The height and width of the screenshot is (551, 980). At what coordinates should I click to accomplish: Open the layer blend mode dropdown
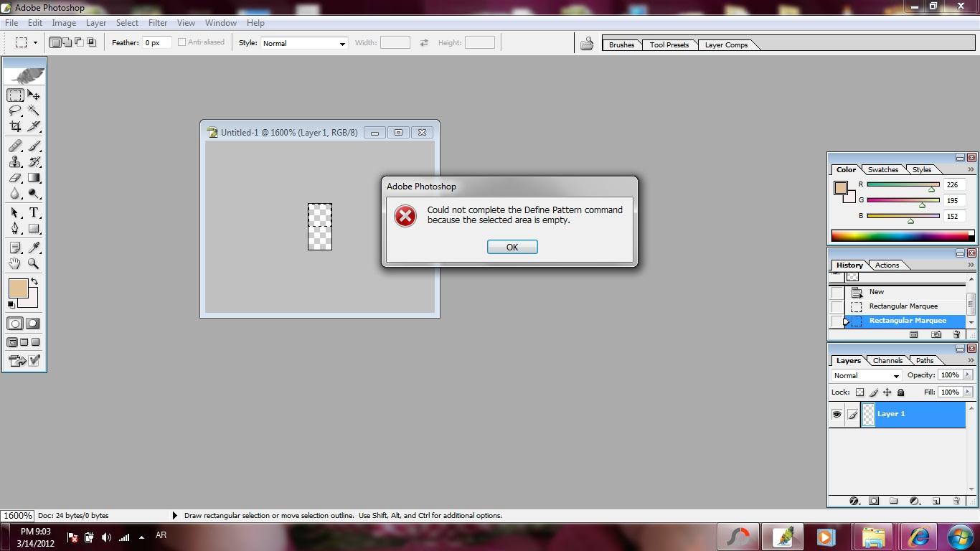[x=866, y=375]
